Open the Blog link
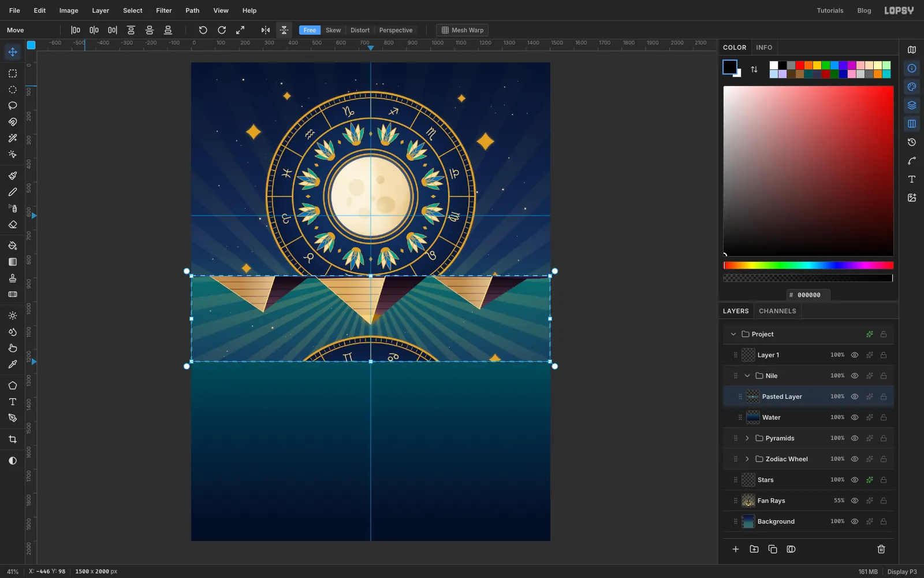The width and height of the screenshot is (924, 578). click(864, 10)
